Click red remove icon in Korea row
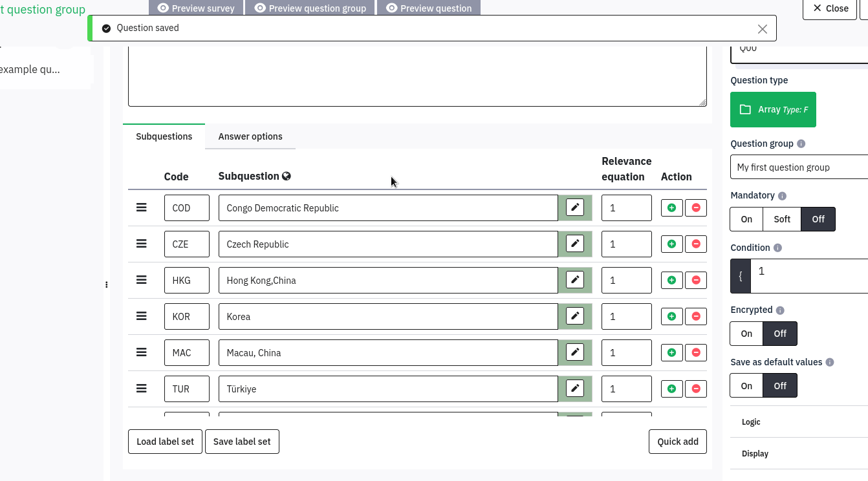This screenshot has width=868, height=481. pos(696,316)
